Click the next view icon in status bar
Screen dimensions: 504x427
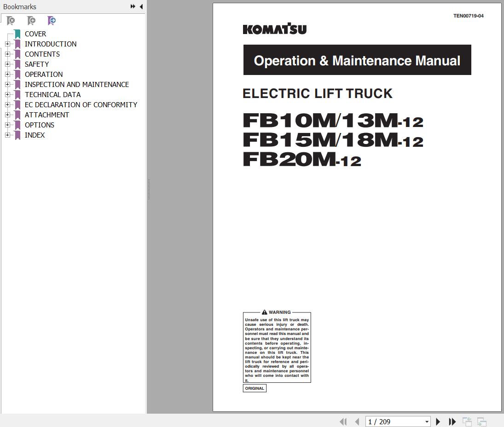[x=481, y=421]
